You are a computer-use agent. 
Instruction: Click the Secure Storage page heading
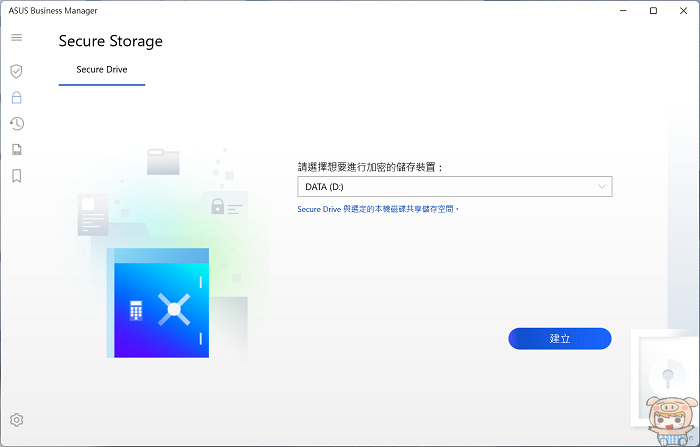110,41
